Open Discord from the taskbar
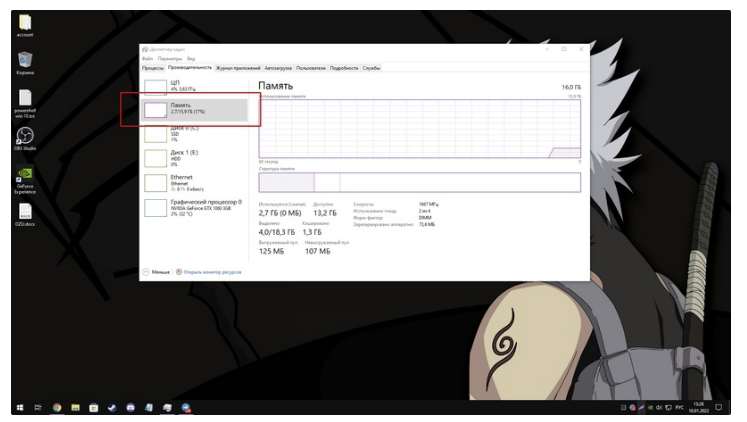 (131, 408)
